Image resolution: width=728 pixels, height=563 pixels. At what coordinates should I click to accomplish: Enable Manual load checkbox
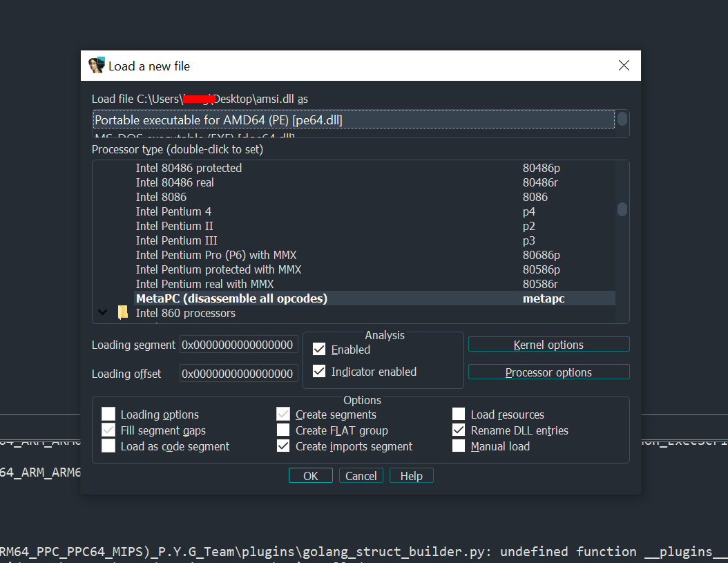click(458, 446)
